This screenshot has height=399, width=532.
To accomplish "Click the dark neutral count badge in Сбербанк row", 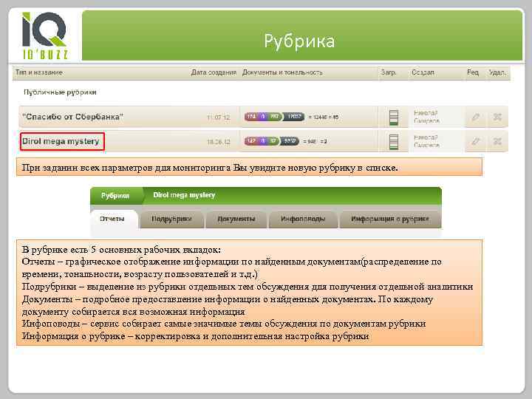I will click(x=294, y=117).
